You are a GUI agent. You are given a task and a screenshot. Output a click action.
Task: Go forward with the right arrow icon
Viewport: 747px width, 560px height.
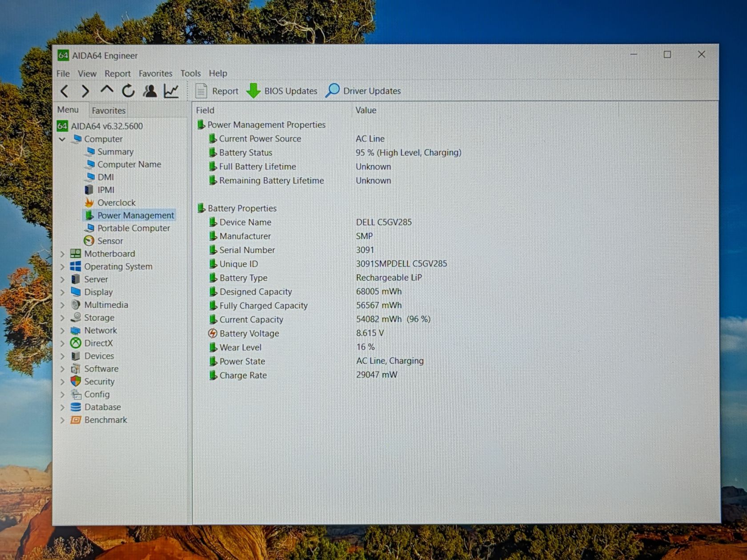85,91
